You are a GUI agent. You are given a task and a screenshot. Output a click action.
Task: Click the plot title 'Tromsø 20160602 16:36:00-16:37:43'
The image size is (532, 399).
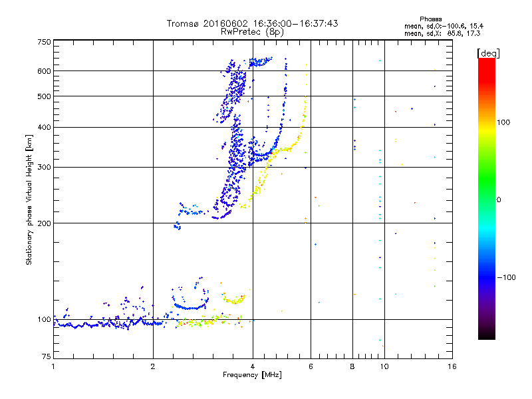[252, 23]
